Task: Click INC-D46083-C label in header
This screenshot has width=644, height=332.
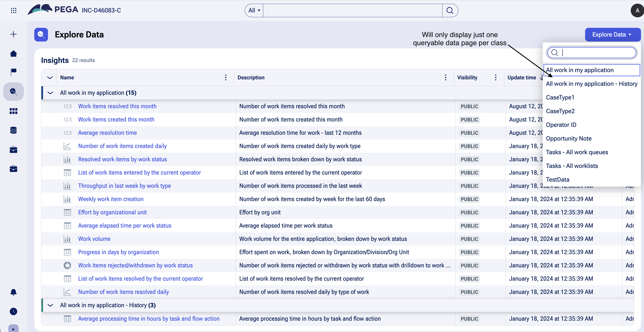Action: (x=101, y=10)
